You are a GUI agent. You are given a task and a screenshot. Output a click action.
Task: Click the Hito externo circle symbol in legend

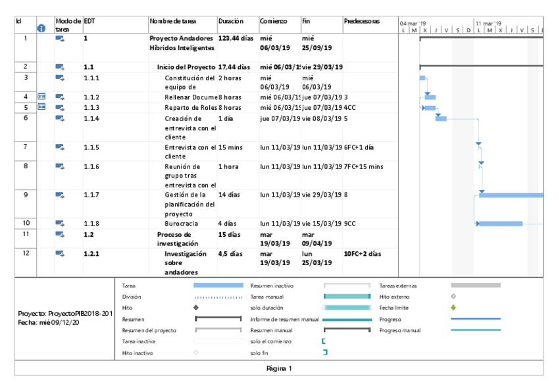pos(453,297)
